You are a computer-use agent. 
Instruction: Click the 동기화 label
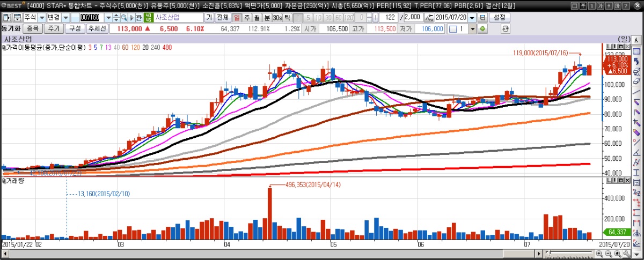11,28
